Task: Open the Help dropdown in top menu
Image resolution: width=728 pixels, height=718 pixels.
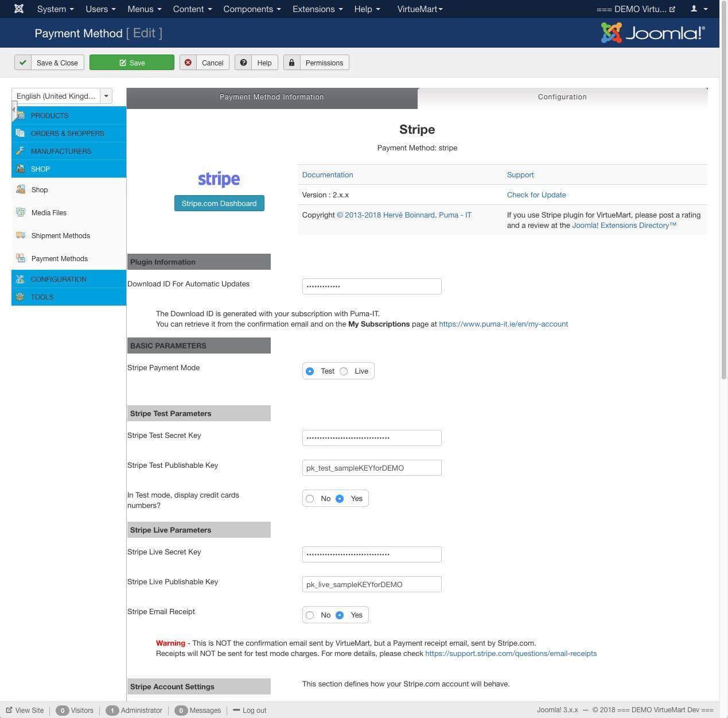Action: click(x=367, y=9)
